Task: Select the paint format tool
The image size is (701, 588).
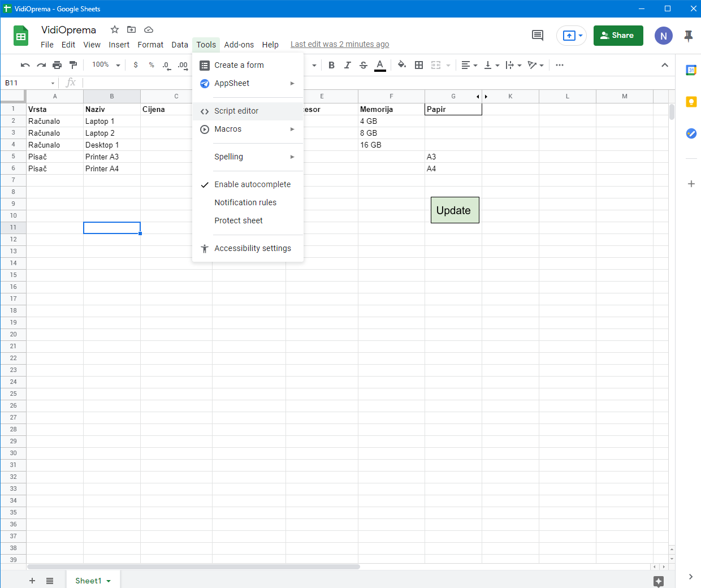Action: (x=73, y=65)
